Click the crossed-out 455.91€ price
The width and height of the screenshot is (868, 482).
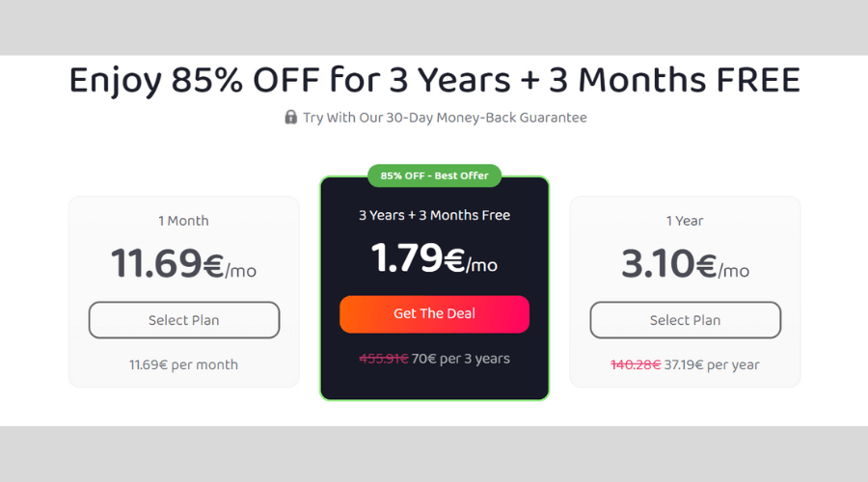(x=384, y=359)
